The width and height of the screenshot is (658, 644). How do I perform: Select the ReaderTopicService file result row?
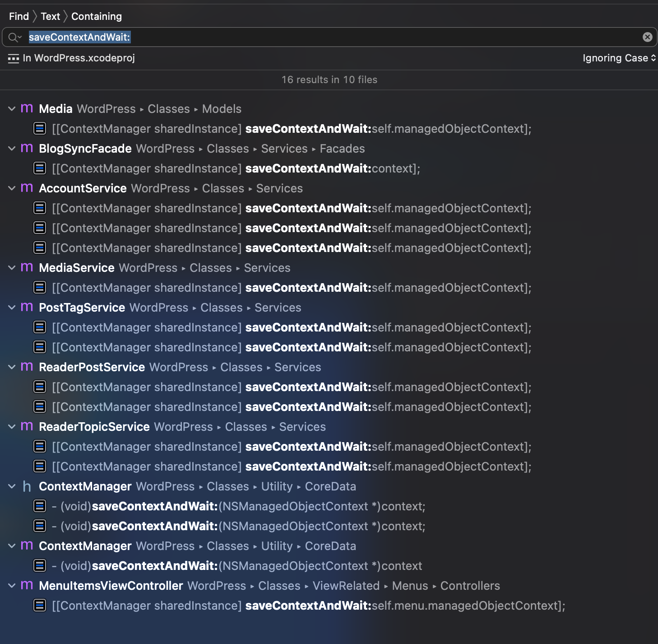(329, 427)
